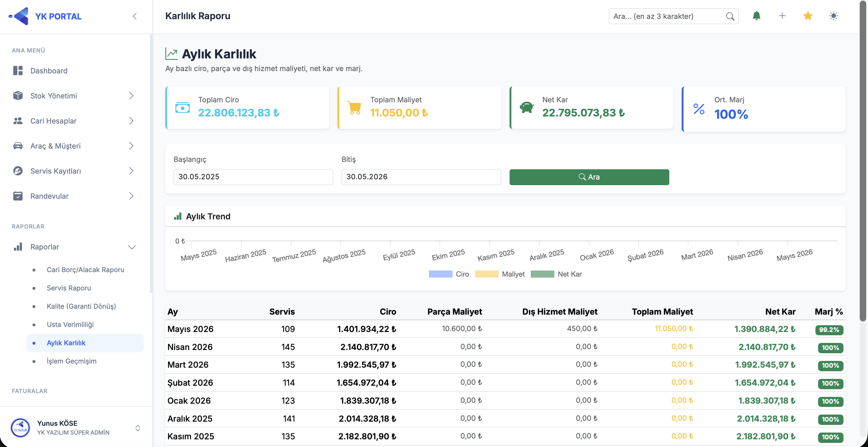
Task: Open user account switcher chevrons
Action: pos(138,428)
